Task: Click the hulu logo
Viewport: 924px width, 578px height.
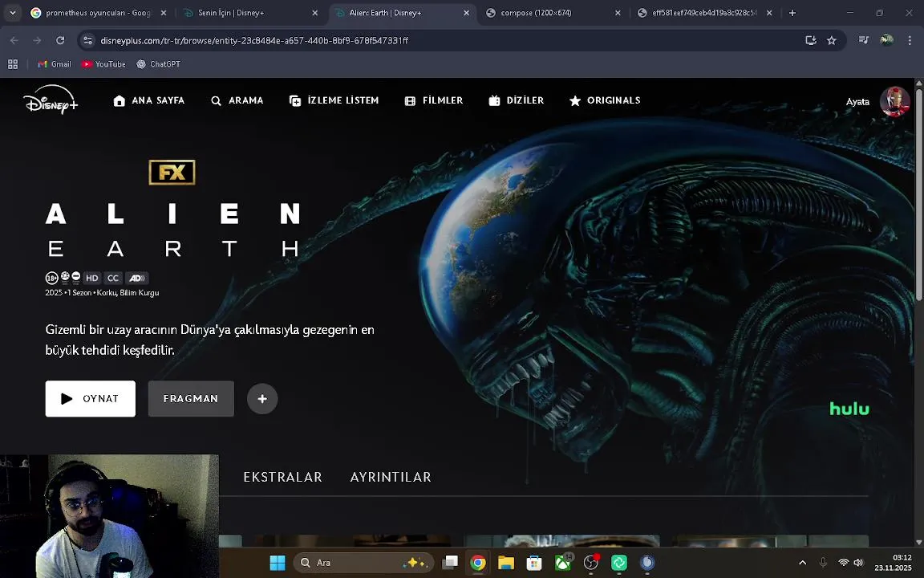Action: click(x=849, y=409)
